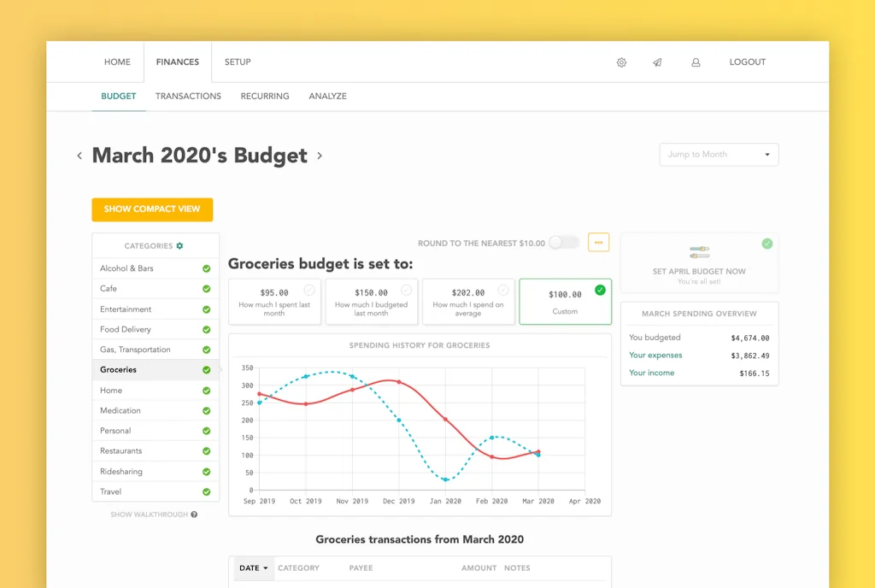This screenshot has width=875, height=588.
Task: Go to previous month with left arrow
Action: [79, 156]
